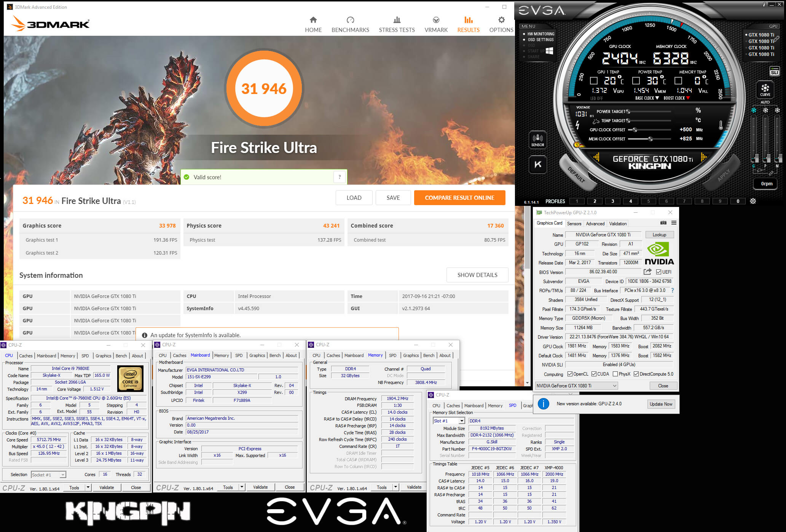Open HW Monitoring in EVGA menu
Image resolution: width=786 pixels, height=532 pixels.
[540, 34]
